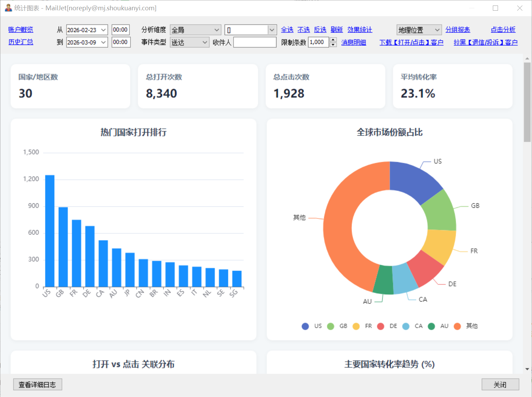Increase 限制条数 with the up arrow

[333, 40]
